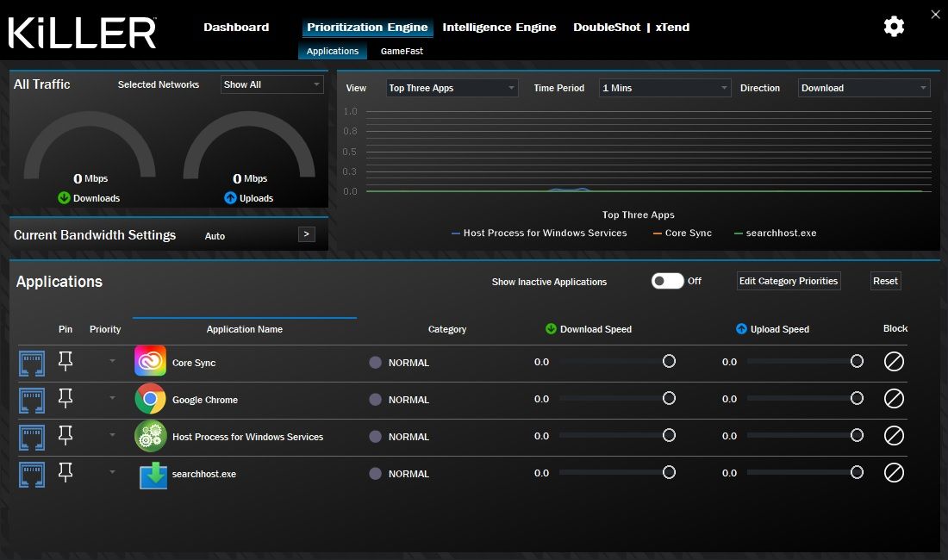Click searchhost.exe ethernet network icon
948x560 pixels.
tap(31, 474)
